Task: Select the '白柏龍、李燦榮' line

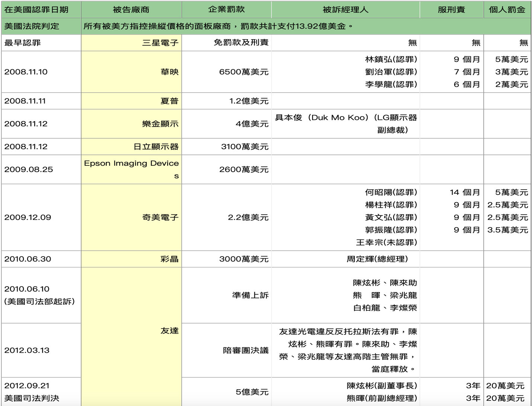Action: [385, 308]
